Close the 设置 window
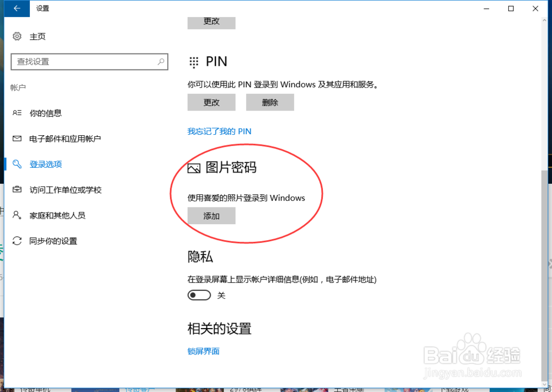Viewport: 552px width, 392px height. click(535, 8)
